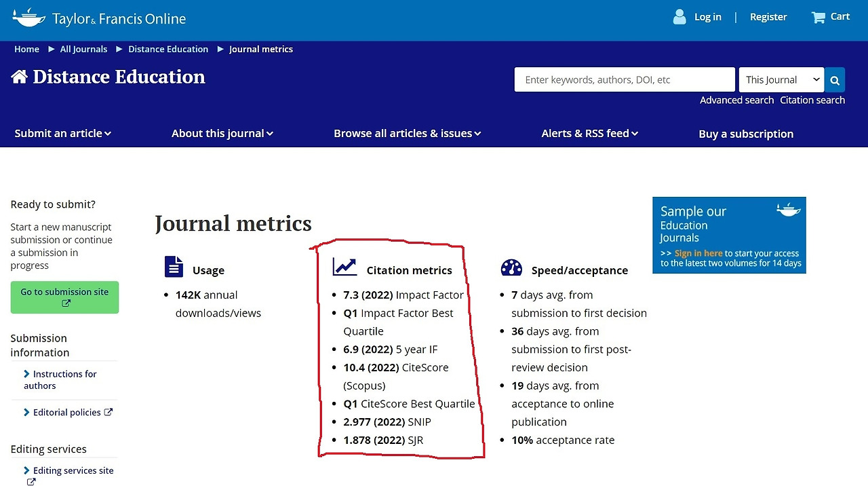Click 36 days avg. post-review decision text
The image size is (868, 486).
572,350
